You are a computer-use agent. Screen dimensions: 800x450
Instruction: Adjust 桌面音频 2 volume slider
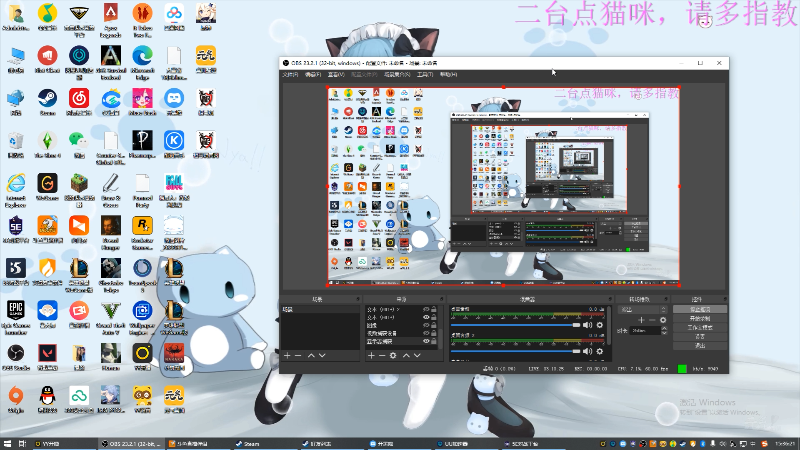pyautogui.click(x=516, y=351)
